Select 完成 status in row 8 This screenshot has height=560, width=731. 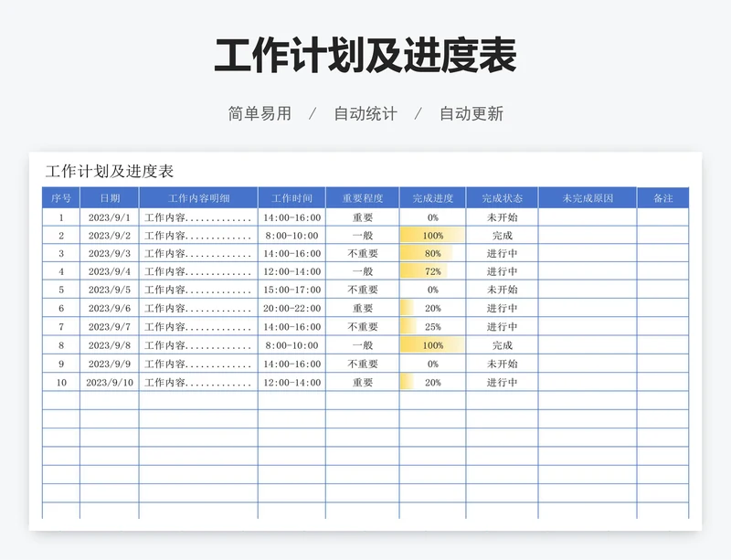click(502, 345)
